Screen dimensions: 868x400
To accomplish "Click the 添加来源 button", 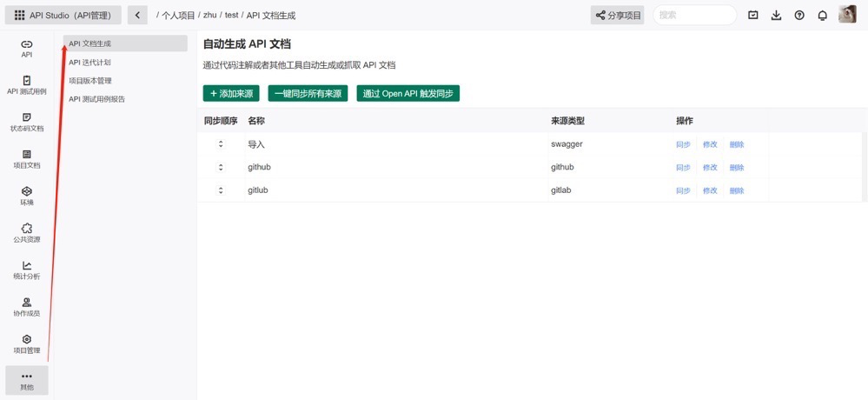I will 231,93.
